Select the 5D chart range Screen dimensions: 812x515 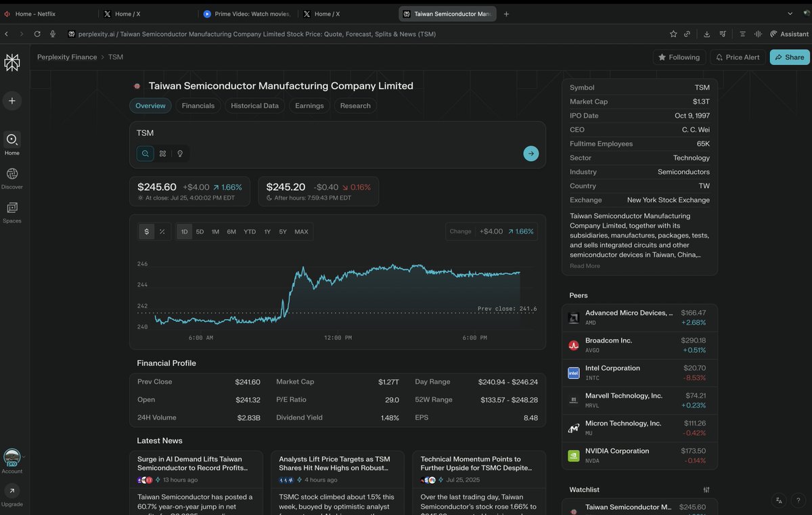[200, 231]
